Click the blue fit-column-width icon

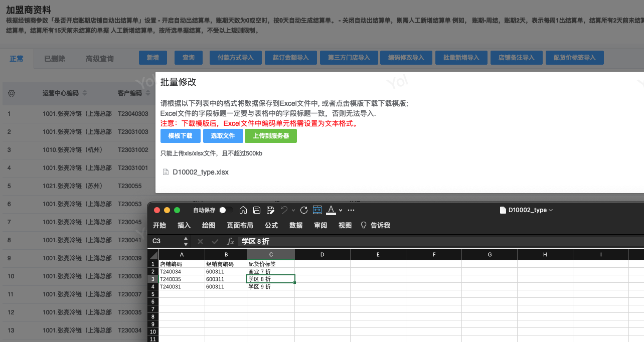pyautogui.click(x=317, y=210)
